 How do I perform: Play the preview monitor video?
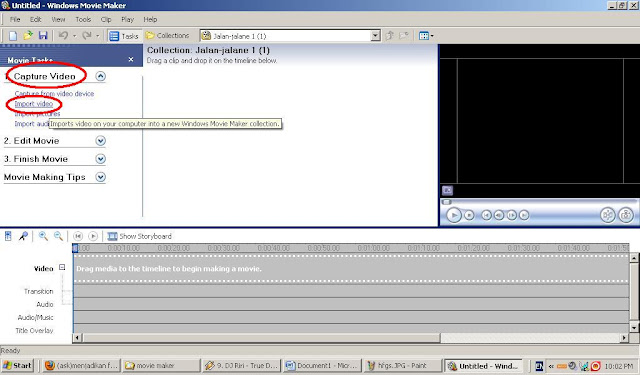click(x=453, y=215)
